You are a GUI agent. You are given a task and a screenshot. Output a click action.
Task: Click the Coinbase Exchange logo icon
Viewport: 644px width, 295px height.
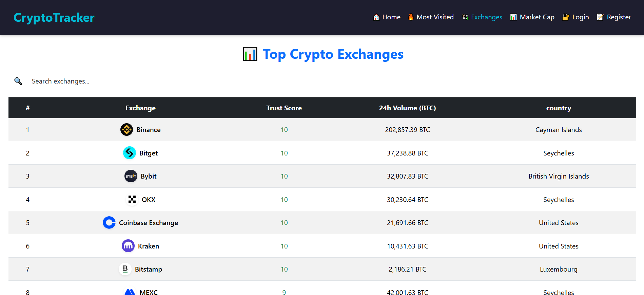(109, 223)
